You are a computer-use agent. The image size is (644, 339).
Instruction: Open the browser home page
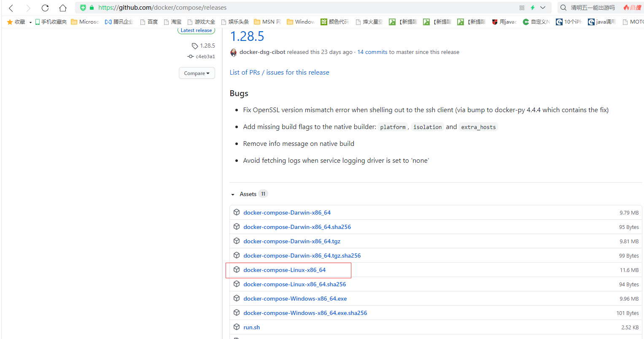[63, 8]
